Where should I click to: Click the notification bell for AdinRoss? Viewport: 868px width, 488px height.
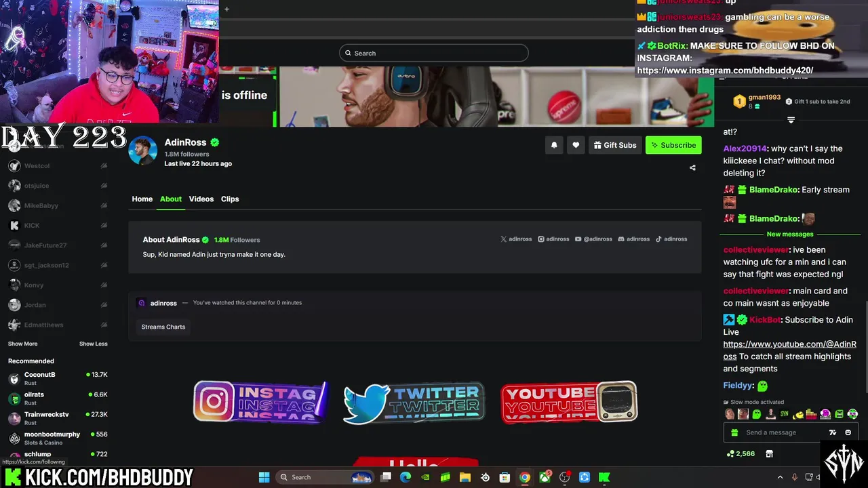tap(554, 145)
